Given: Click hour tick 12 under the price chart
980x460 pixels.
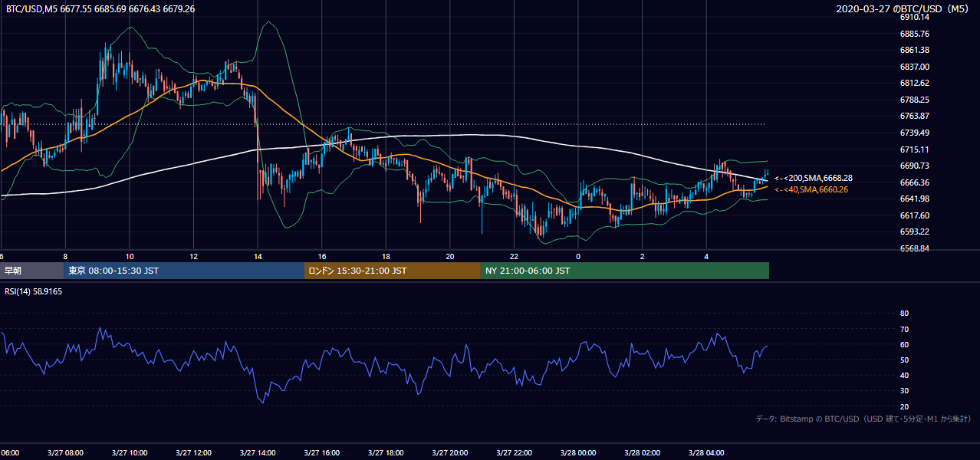Looking at the screenshot, I should click(193, 257).
